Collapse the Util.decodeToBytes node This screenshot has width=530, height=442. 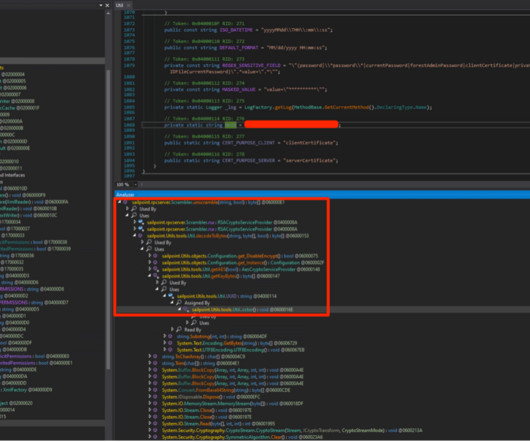pyautogui.click(x=135, y=236)
